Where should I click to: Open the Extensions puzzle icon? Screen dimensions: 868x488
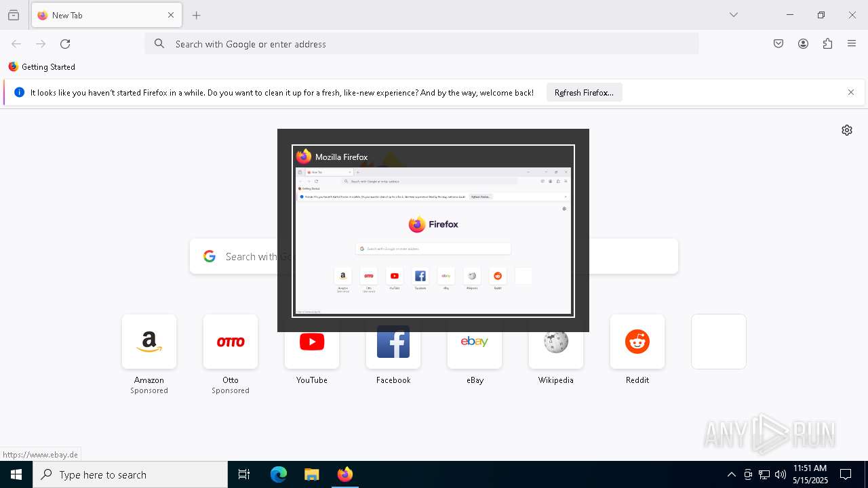[x=827, y=44]
